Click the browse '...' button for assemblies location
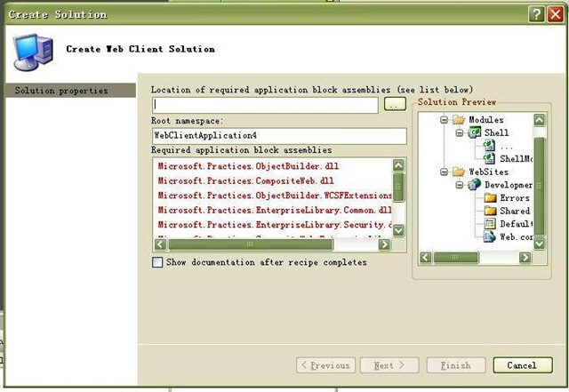The width and height of the screenshot is (569, 392). pos(395,105)
